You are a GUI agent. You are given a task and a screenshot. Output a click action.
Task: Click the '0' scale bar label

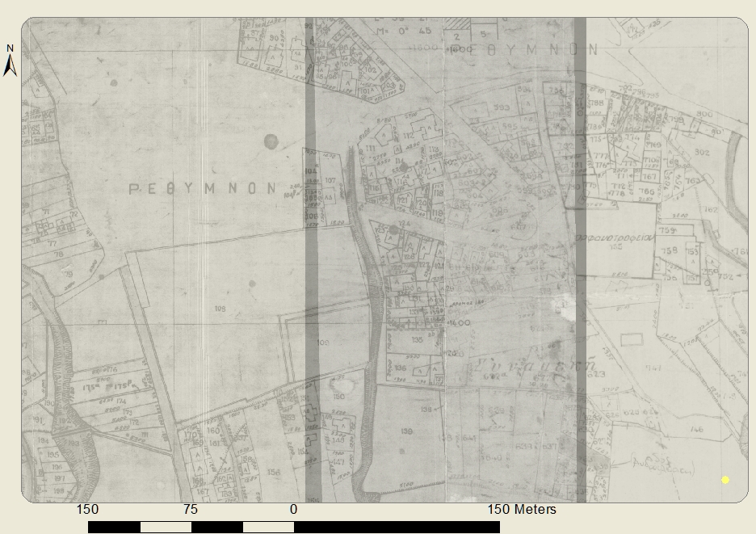coord(293,510)
